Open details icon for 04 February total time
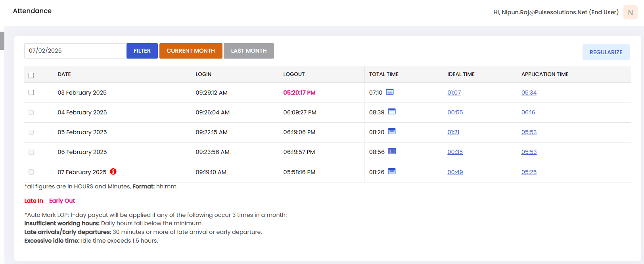The width and height of the screenshot is (644, 264). [391, 112]
